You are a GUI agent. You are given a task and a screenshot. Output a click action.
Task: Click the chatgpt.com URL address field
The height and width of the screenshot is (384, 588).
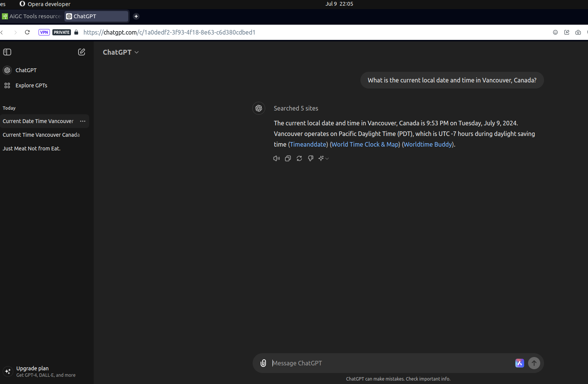(x=169, y=32)
